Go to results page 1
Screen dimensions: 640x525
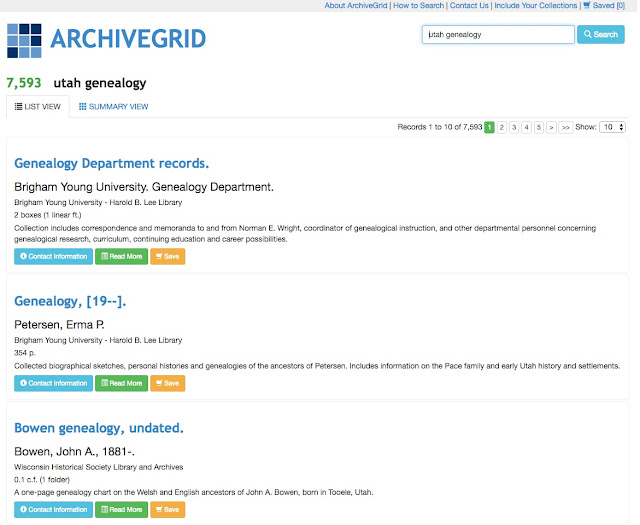point(489,127)
